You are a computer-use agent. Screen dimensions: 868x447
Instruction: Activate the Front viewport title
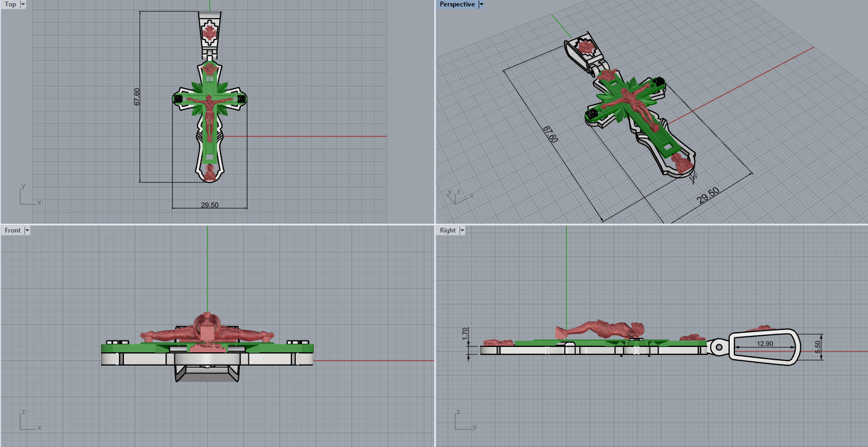pos(13,230)
